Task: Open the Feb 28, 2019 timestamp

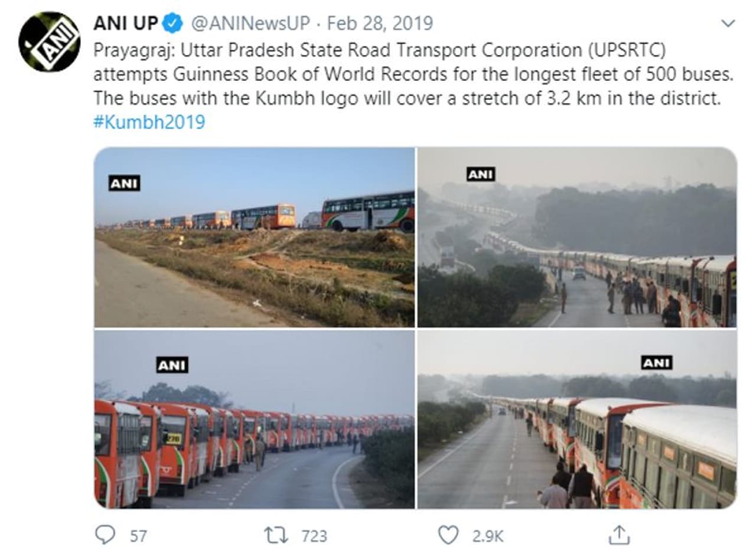Action: [380, 24]
